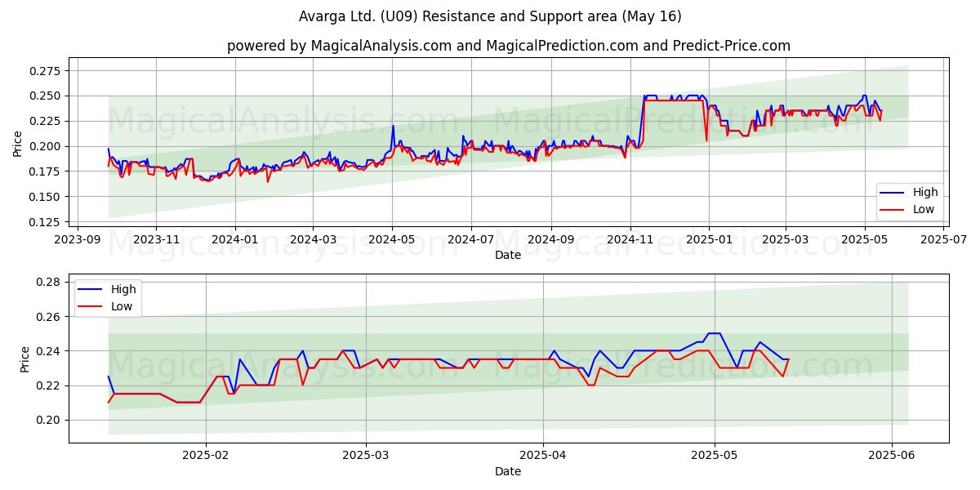The height and width of the screenshot is (490, 980).
Task: Click the '2025-03' tick label on the bottom chart
Action: tap(366, 456)
